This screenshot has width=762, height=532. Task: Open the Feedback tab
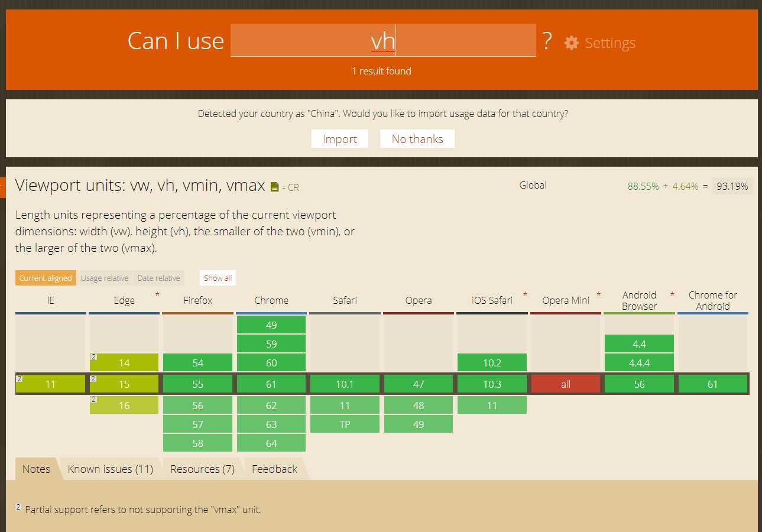(x=275, y=469)
